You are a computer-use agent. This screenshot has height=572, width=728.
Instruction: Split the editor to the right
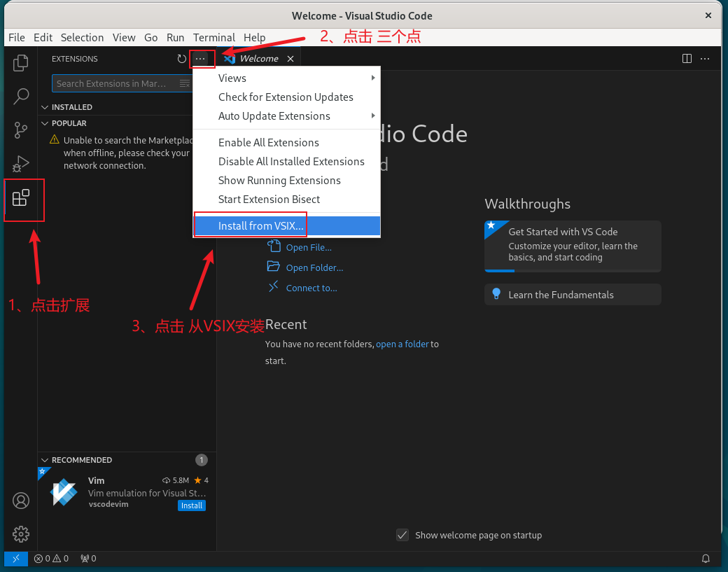point(687,59)
